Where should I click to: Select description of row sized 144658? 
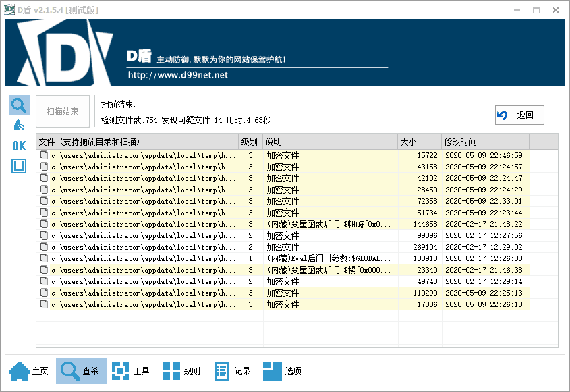point(329,224)
